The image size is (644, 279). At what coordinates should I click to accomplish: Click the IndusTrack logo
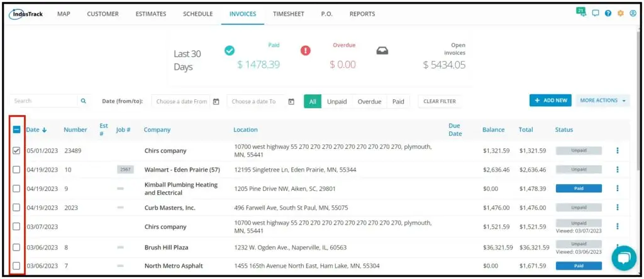click(25, 14)
